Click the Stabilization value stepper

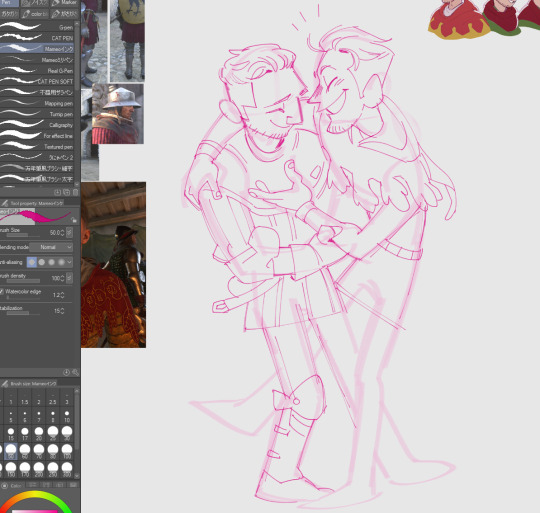point(62,311)
